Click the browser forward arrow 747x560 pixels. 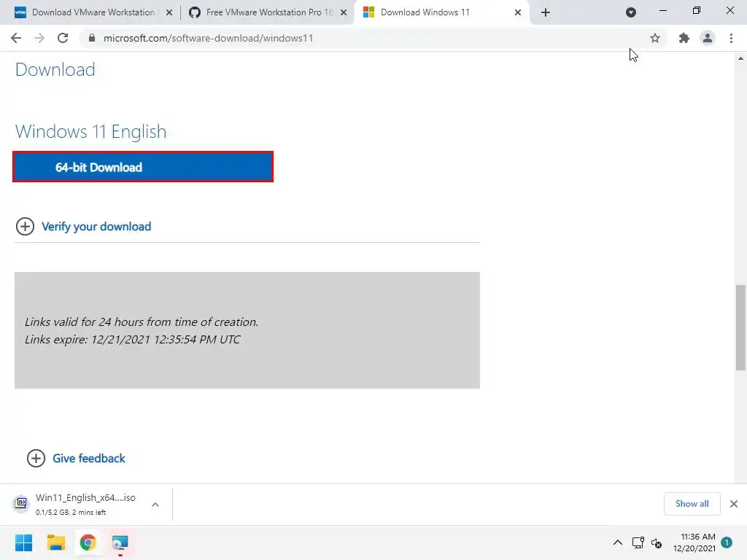point(39,38)
